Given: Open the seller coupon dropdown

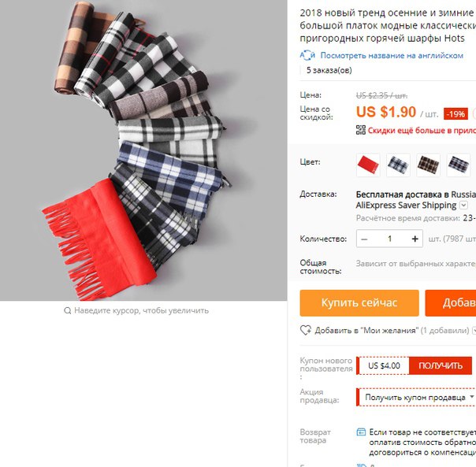Looking at the screenshot, I should (x=416, y=397).
